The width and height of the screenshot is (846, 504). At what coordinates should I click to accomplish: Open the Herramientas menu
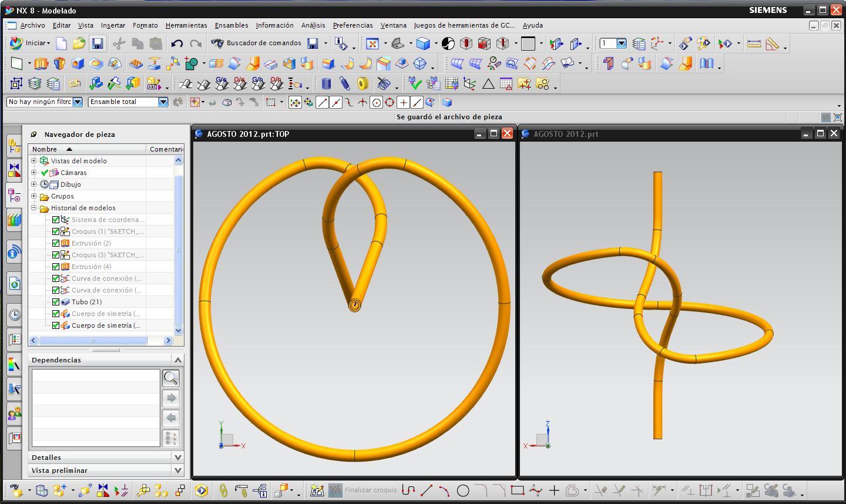pyautogui.click(x=186, y=25)
